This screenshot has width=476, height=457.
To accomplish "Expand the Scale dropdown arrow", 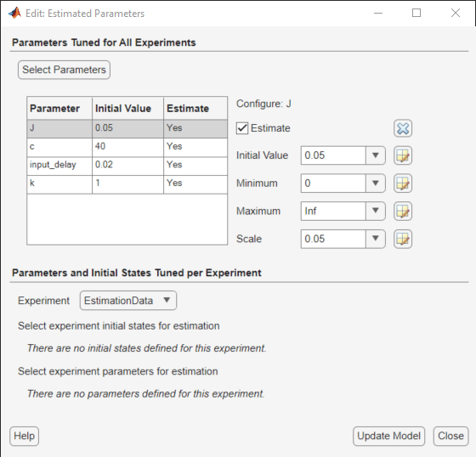I will (x=376, y=239).
